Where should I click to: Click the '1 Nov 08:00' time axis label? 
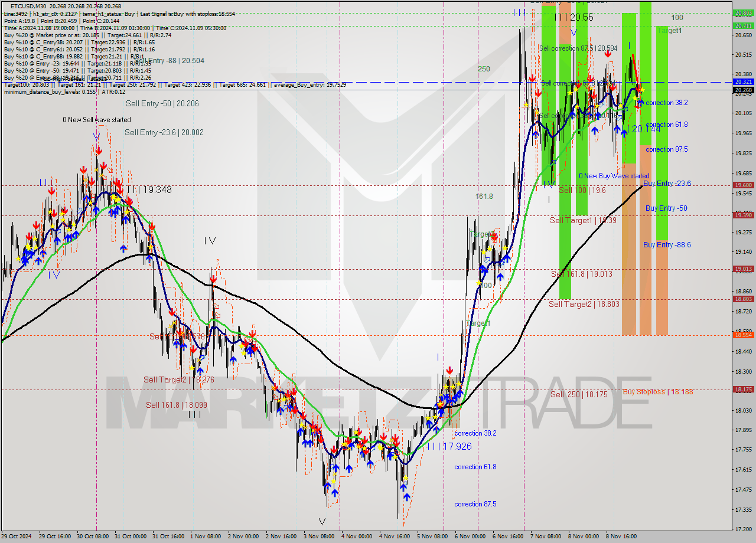click(206, 537)
